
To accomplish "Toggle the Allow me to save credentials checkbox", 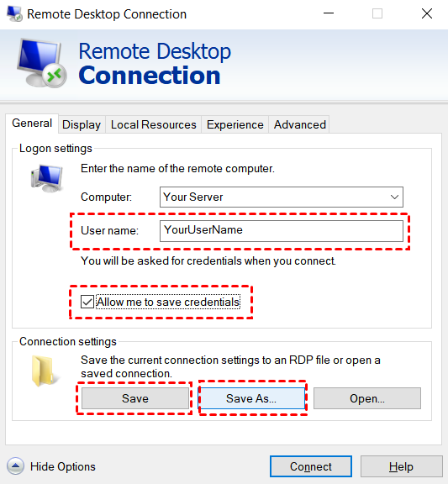I will tap(87, 302).
